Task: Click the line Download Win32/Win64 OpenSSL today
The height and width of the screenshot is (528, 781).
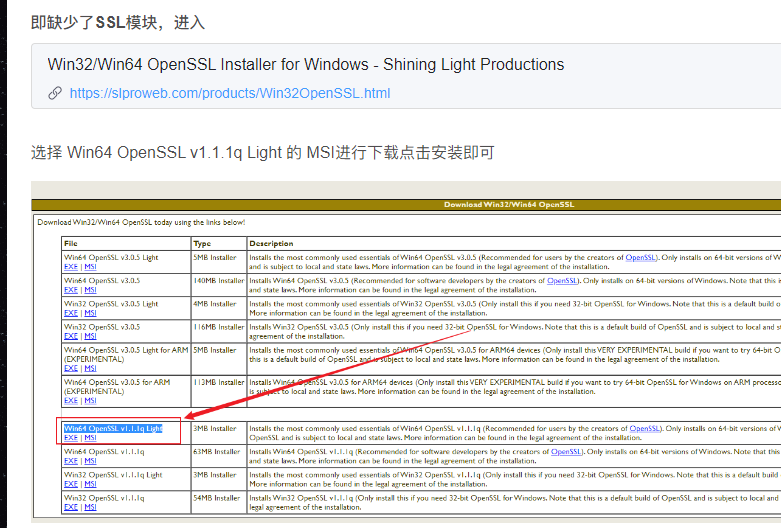Action: pos(141,222)
